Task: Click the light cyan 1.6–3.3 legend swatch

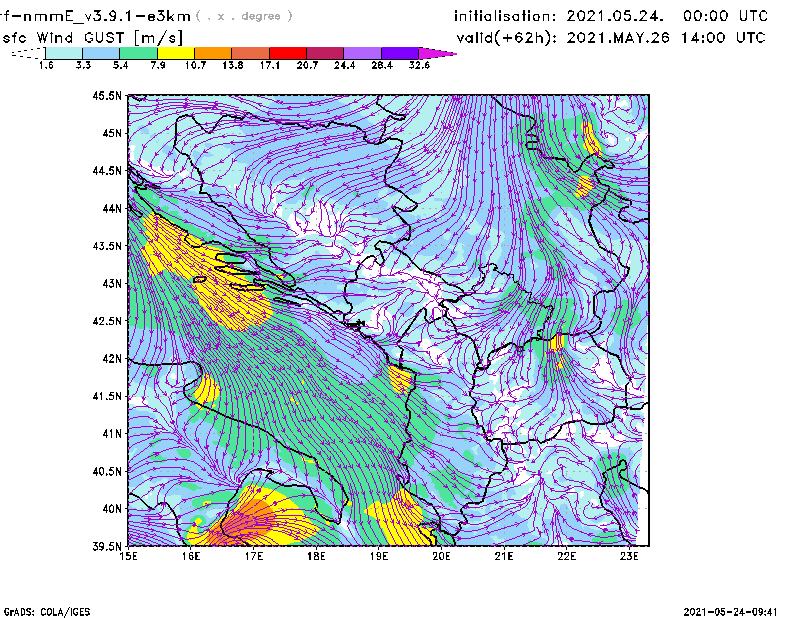Action: click(64, 53)
